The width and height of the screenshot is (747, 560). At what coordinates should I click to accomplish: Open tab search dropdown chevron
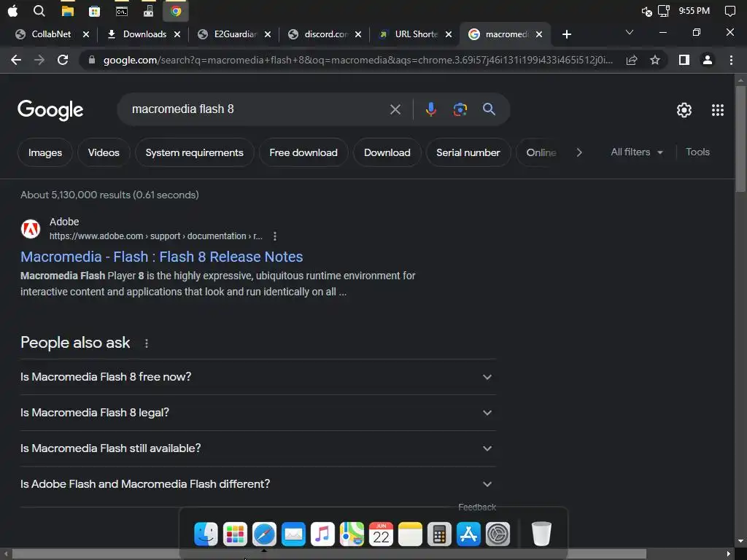click(x=630, y=32)
